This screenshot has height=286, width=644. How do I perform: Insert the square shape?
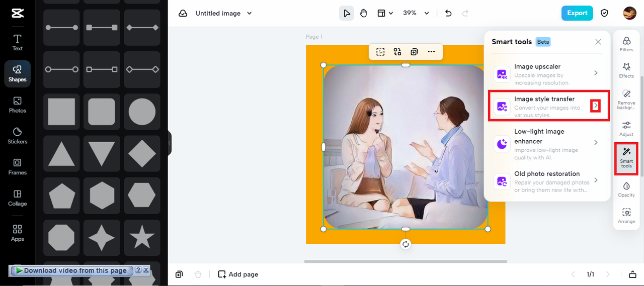click(61, 112)
